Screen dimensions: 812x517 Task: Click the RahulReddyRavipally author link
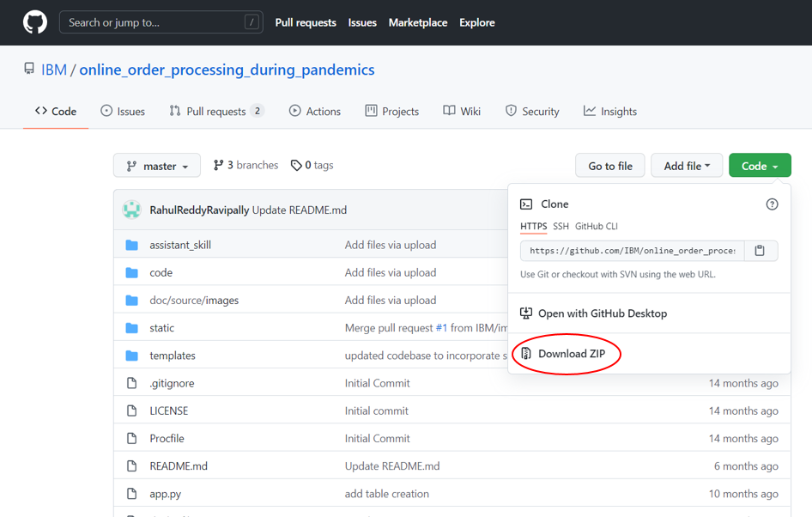point(199,210)
